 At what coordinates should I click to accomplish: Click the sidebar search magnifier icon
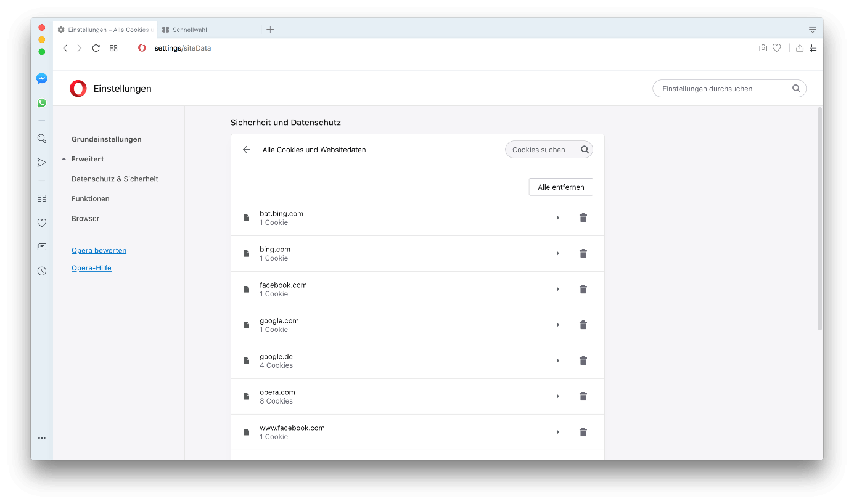(42, 139)
